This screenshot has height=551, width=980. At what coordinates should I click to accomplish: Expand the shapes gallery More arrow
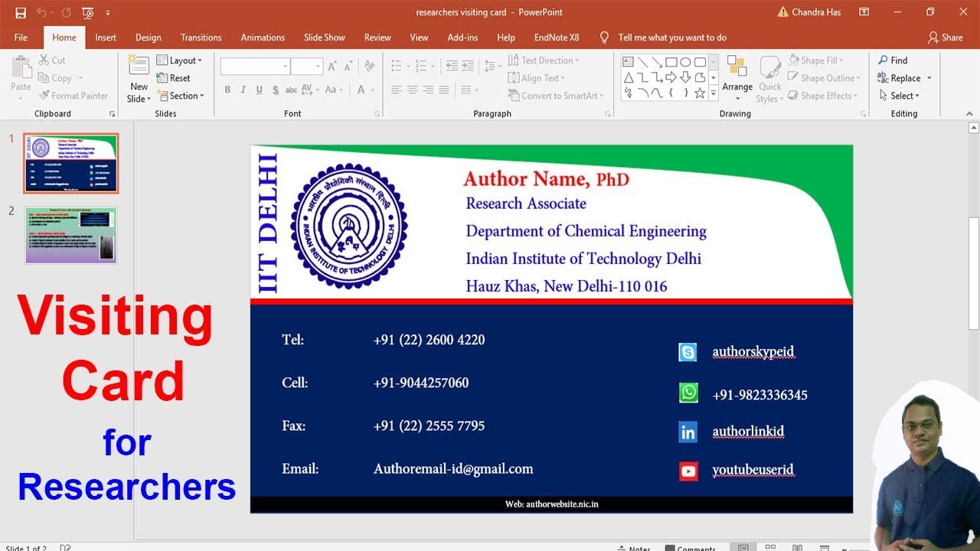tap(714, 93)
